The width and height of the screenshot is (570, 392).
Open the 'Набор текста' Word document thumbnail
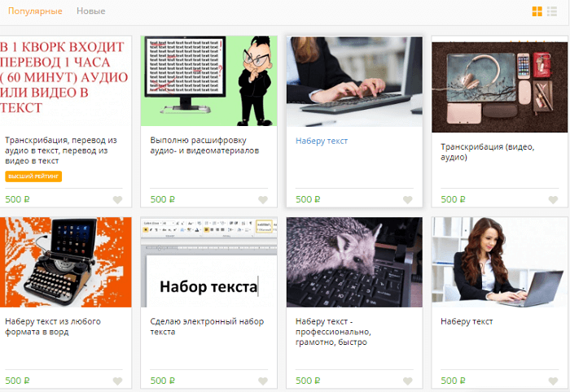(x=209, y=262)
